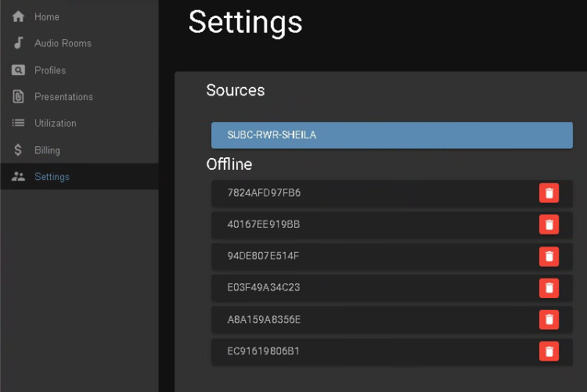
Task: Remove source 94DE807E514F with trash button
Action: point(549,256)
